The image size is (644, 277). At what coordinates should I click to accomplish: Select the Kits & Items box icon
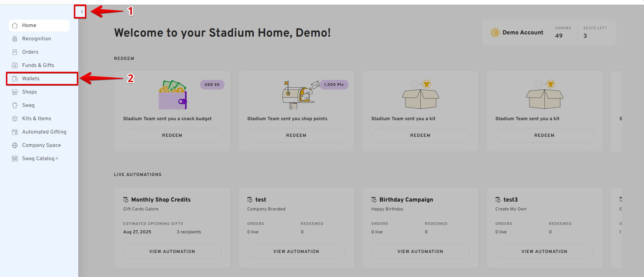pyautogui.click(x=15, y=119)
